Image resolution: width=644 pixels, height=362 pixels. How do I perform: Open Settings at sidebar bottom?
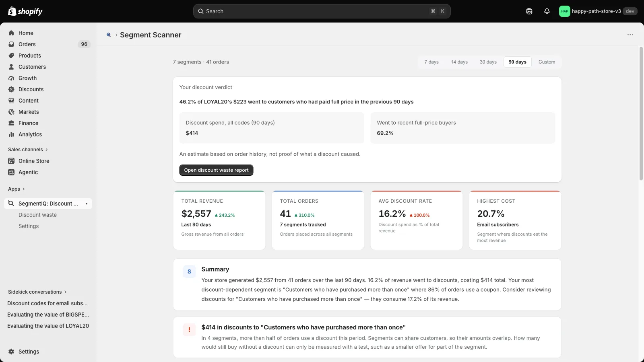click(x=48, y=352)
